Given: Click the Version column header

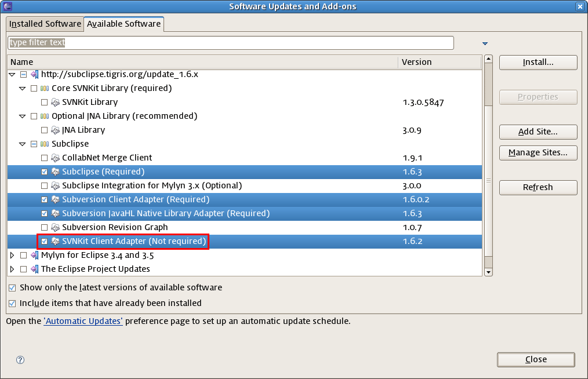Looking at the screenshot, I should click(x=440, y=62).
